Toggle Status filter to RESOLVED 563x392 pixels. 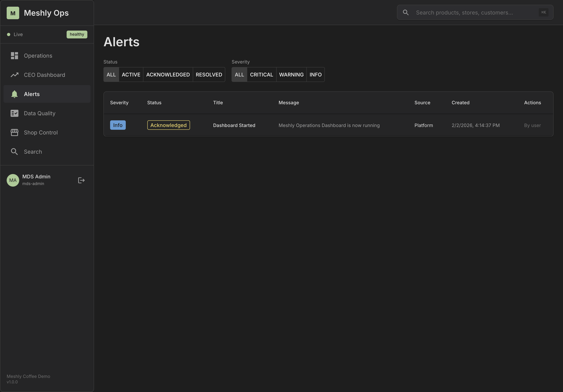(209, 74)
